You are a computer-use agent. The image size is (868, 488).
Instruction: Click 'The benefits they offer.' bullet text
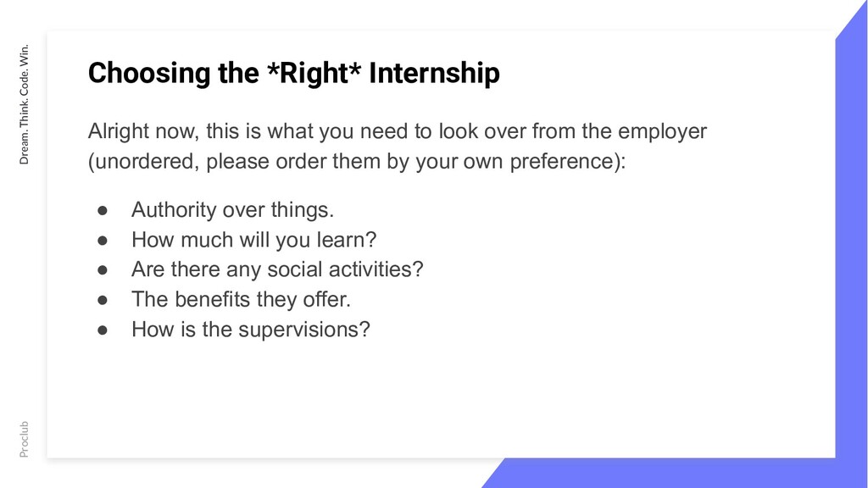pos(241,299)
